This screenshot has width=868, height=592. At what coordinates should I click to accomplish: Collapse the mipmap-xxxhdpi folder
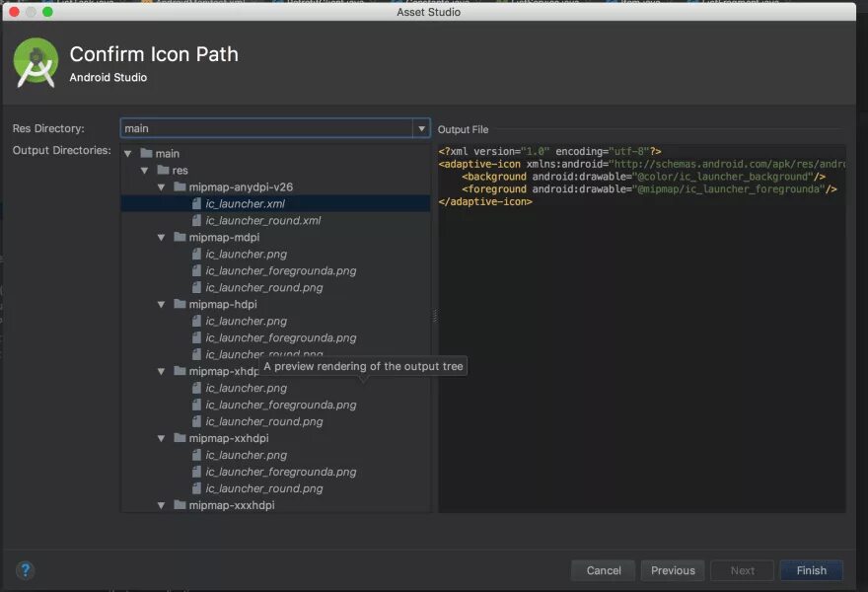pyautogui.click(x=161, y=505)
